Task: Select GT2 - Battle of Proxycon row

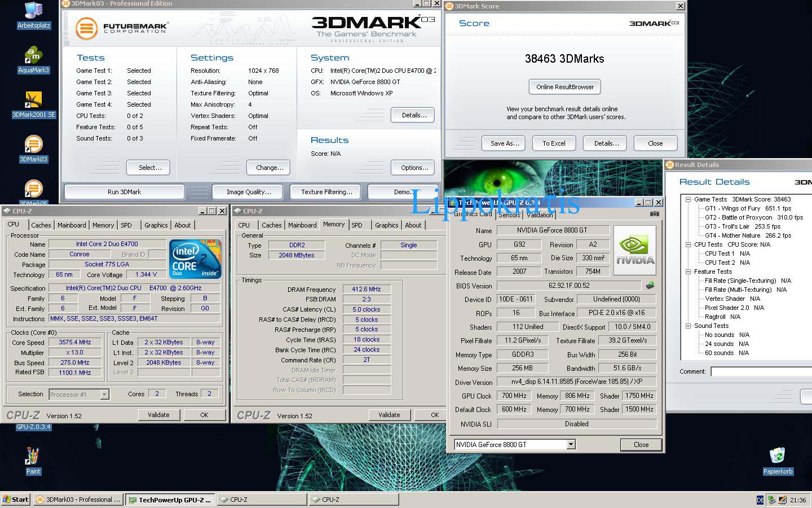Action: [754, 217]
